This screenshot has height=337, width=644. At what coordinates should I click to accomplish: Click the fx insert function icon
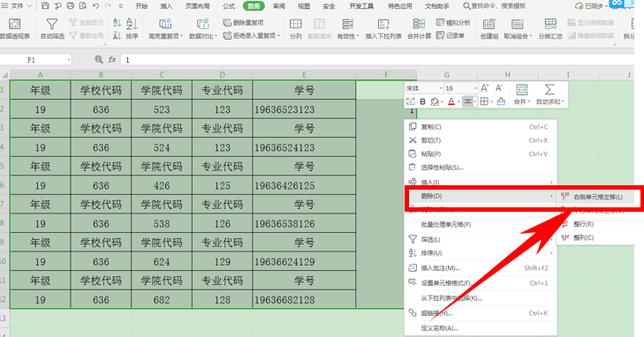click(x=112, y=59)
